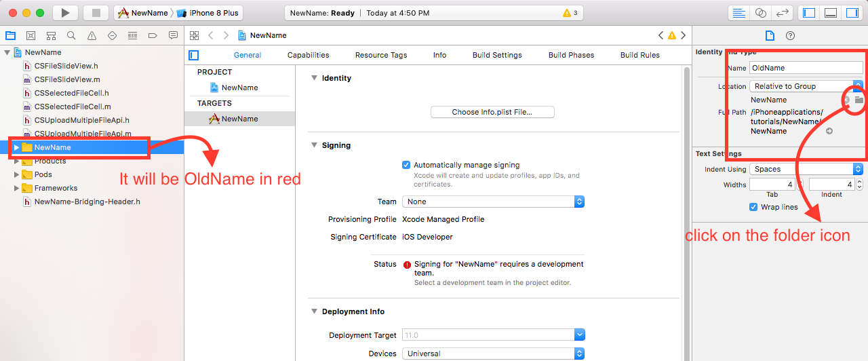Open the Devices dropdown
Image resolution: width=868 pixels, height=361 pixels.
coord(493,354)
